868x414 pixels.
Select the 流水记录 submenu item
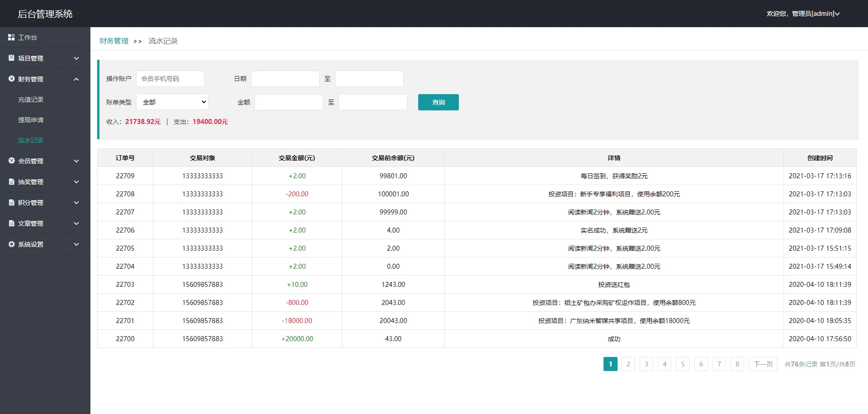pos(31,140)
